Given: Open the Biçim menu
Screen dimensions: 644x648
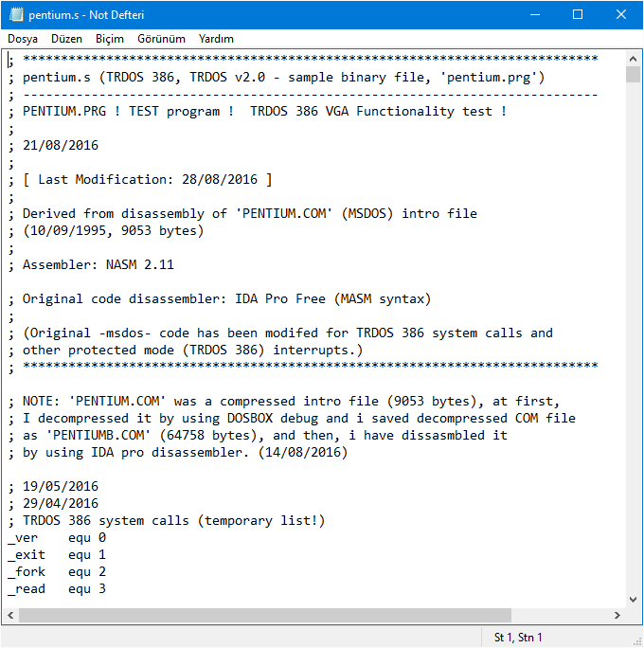Looking at the screenshot, I should (x=110, y=39).
